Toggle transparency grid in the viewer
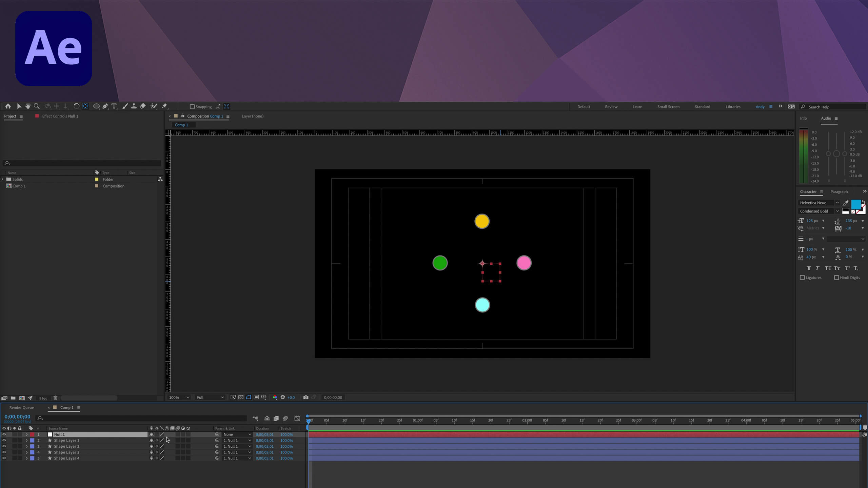 241,397
